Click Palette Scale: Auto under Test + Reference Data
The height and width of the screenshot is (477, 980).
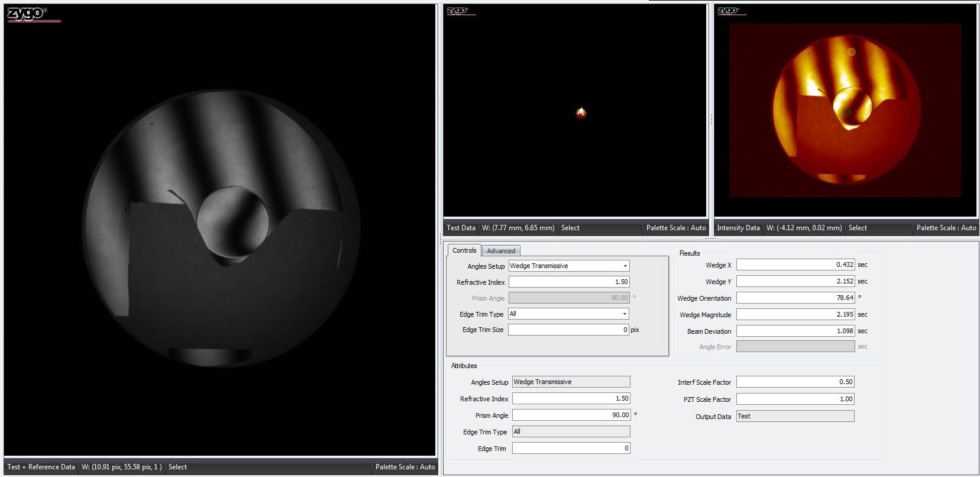tap(405, 467)
